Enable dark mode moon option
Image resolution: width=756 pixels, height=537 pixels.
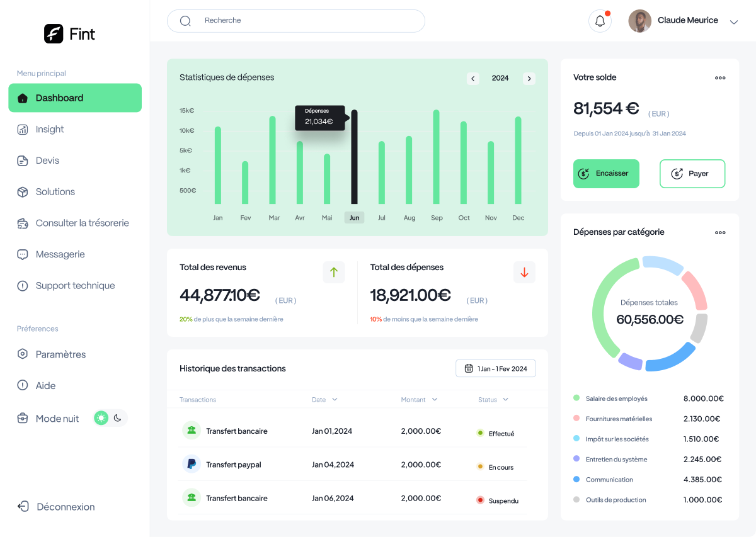119,417
